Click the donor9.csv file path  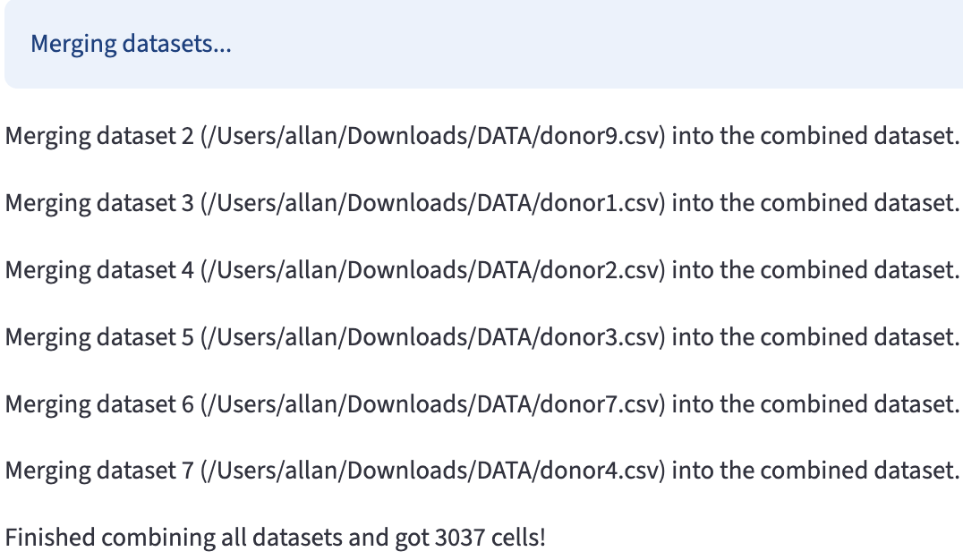coord(432,137)
